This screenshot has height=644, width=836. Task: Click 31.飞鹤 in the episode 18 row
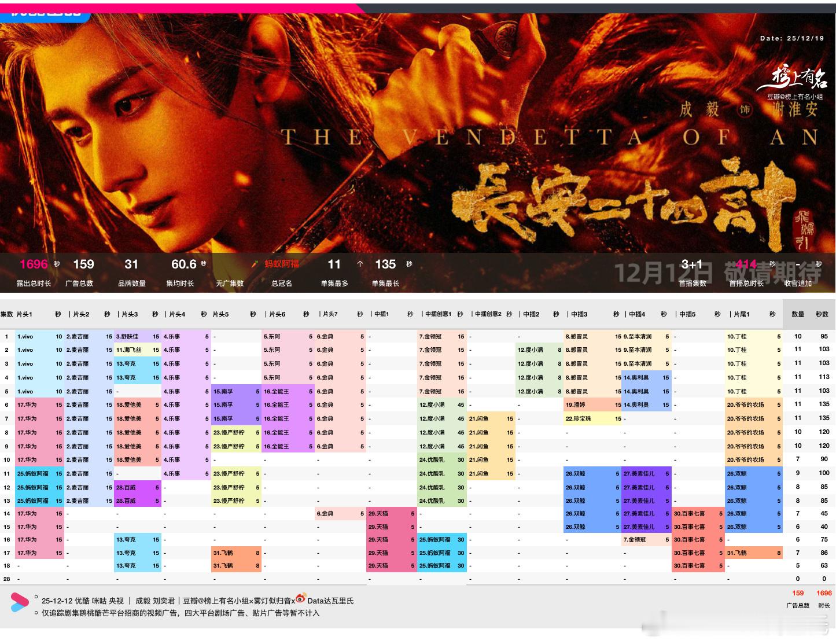[236, 566]
